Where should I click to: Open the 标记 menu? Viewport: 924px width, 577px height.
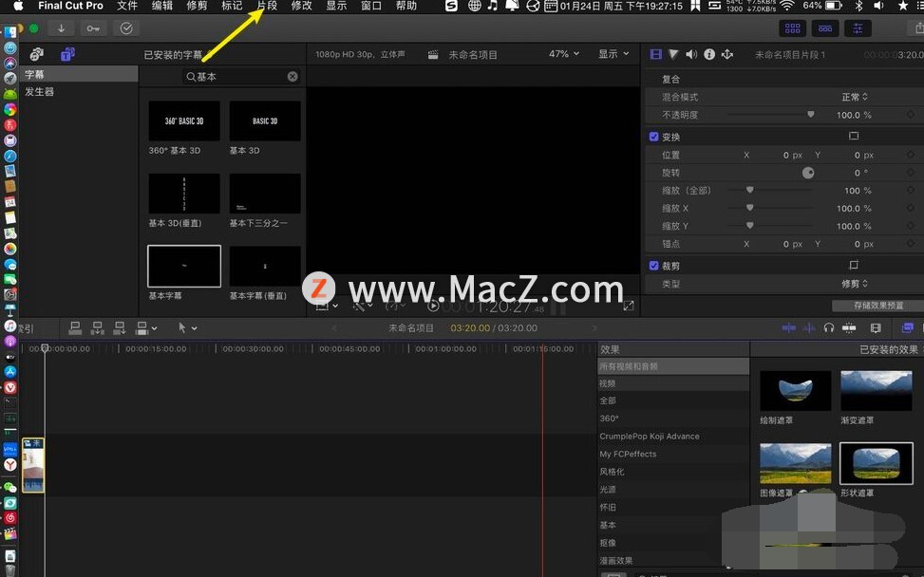point(232,6)
